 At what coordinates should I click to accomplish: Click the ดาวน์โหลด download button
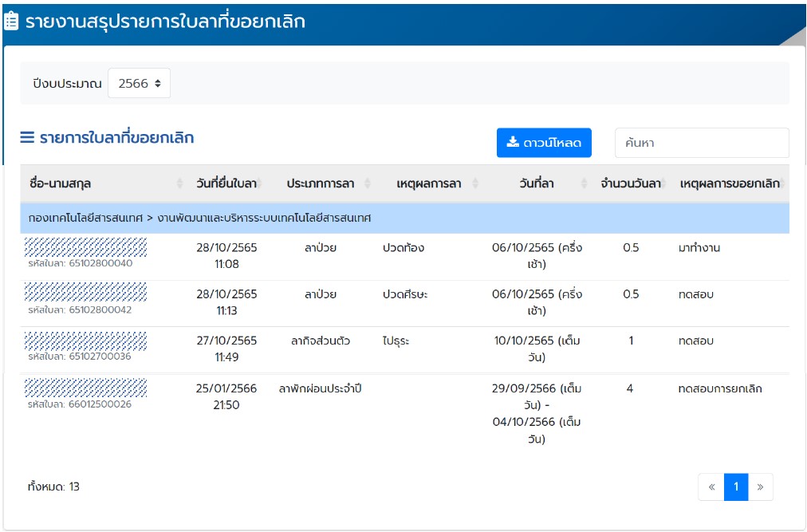544,143
